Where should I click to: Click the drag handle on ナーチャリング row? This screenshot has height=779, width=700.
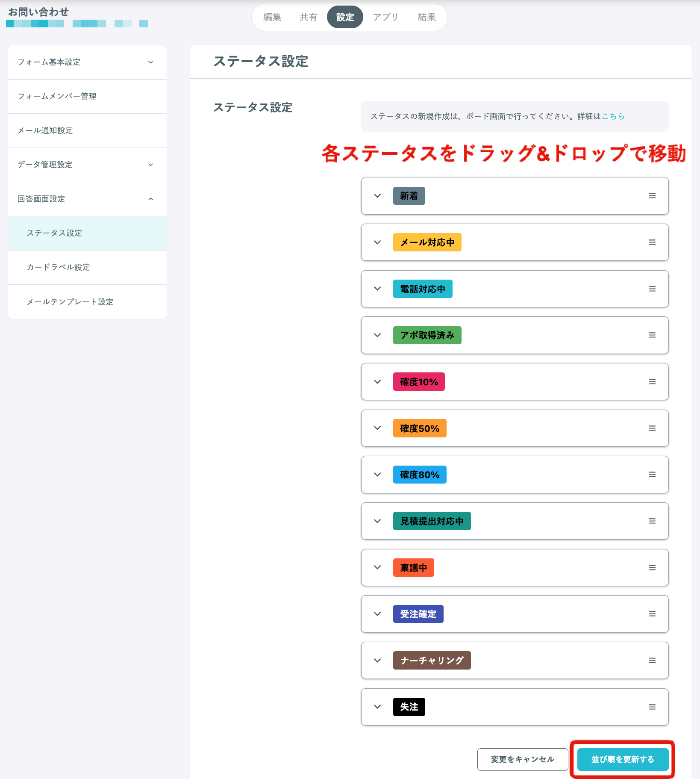[x=652, y=661]
